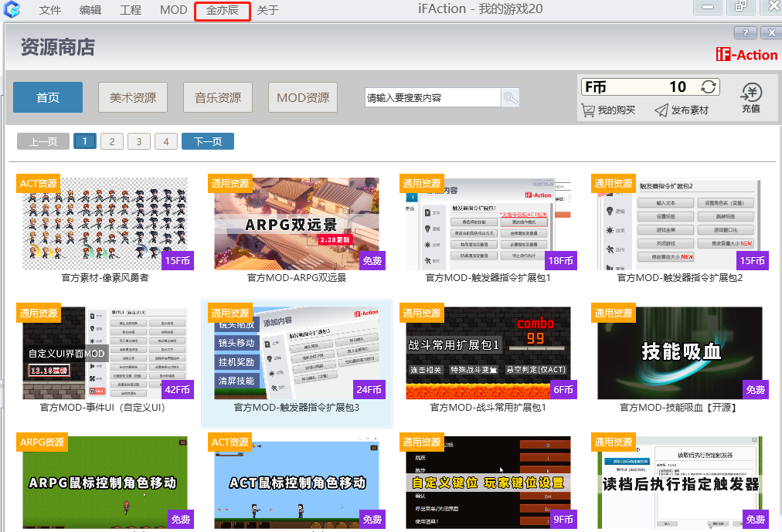Screen dimensions: 782x532
Task: Click the iF-Action logo in header
Action: (746, 54)
